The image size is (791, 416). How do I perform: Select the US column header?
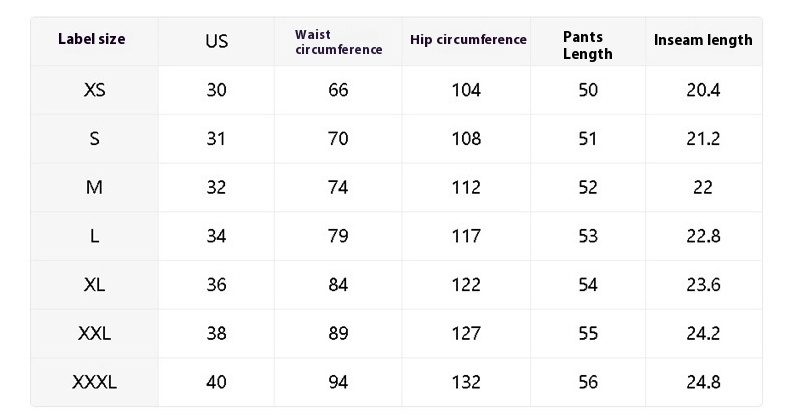[x=216, y=41]
